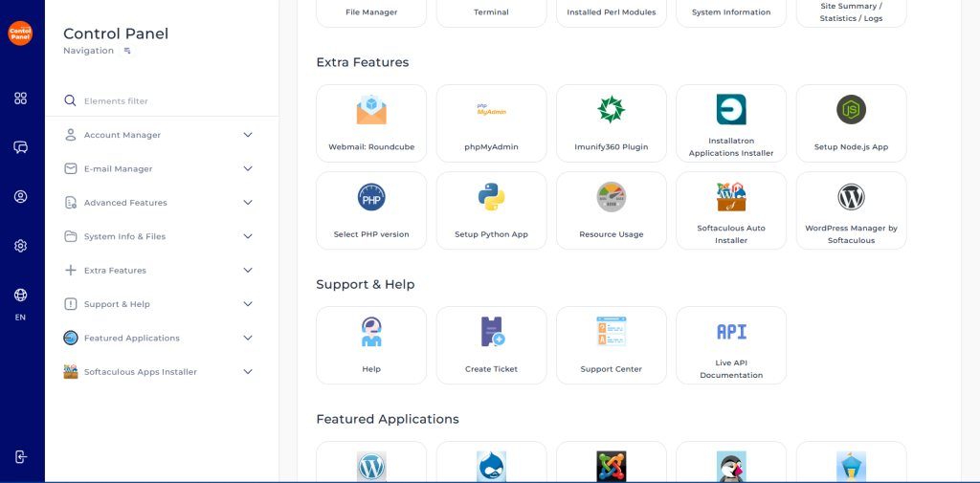The image size is (980, 483).
Task: Expand the Account Manager menu chevron
Action: (x=248, y=135)
